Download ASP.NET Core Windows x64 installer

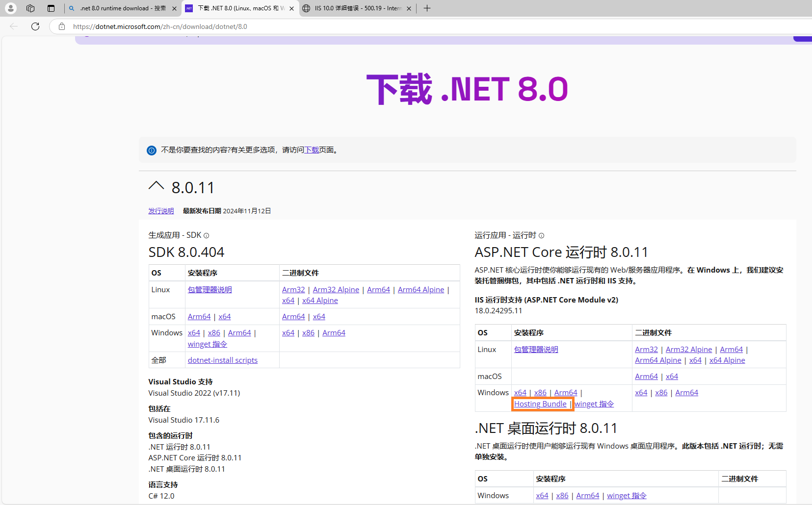coord(520,393)
